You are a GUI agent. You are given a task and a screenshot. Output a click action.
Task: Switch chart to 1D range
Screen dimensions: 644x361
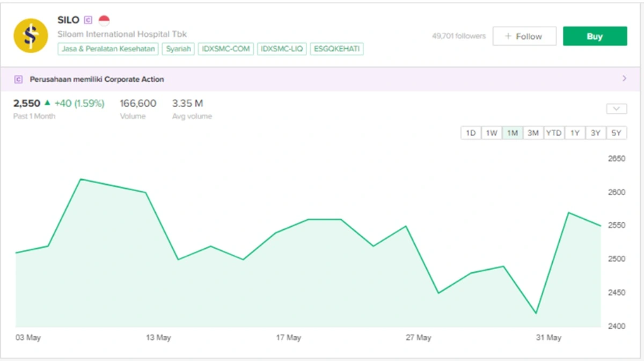(471, 133)
